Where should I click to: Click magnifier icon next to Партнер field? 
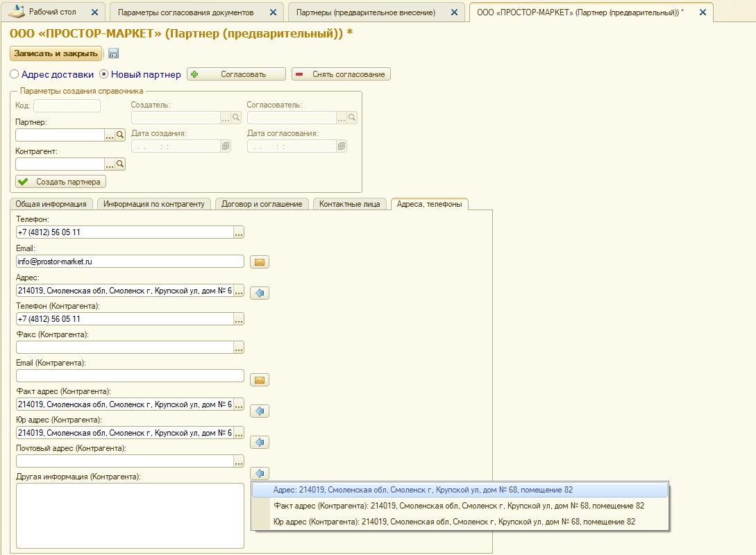(x=120, y=135)
